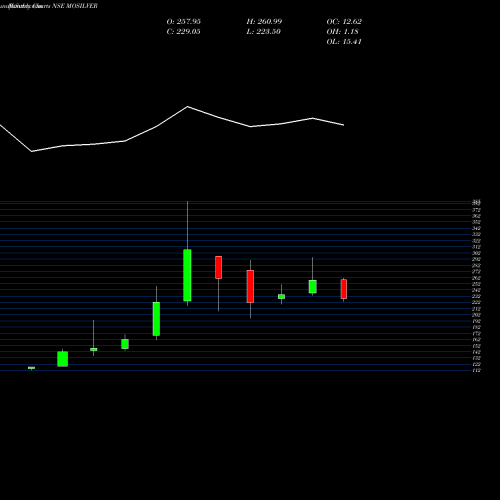The width and height of the screenshot is (500, 500).
Task: Click the 112 price axis label
Action: [476, 370]
